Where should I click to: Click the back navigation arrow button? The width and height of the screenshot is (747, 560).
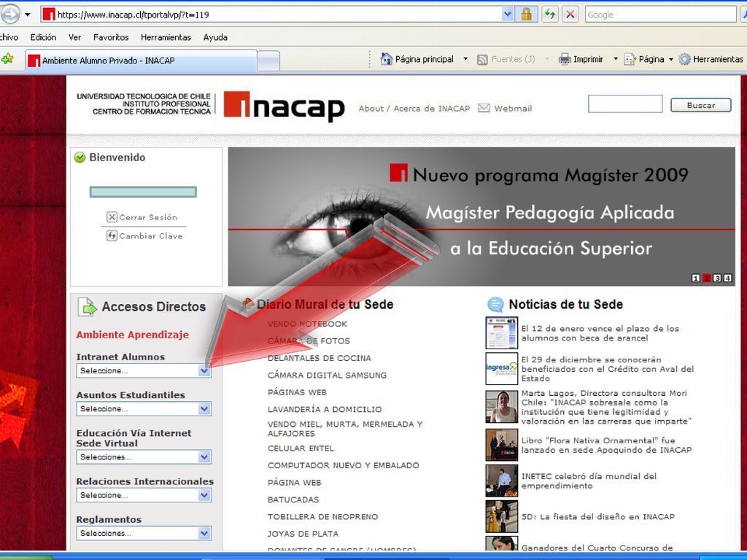coord(10,15)
